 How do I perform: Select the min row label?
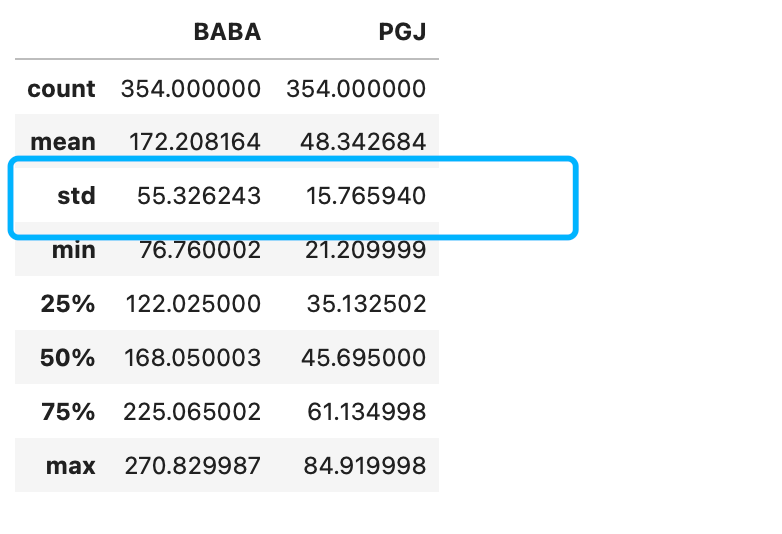point(74,250)
